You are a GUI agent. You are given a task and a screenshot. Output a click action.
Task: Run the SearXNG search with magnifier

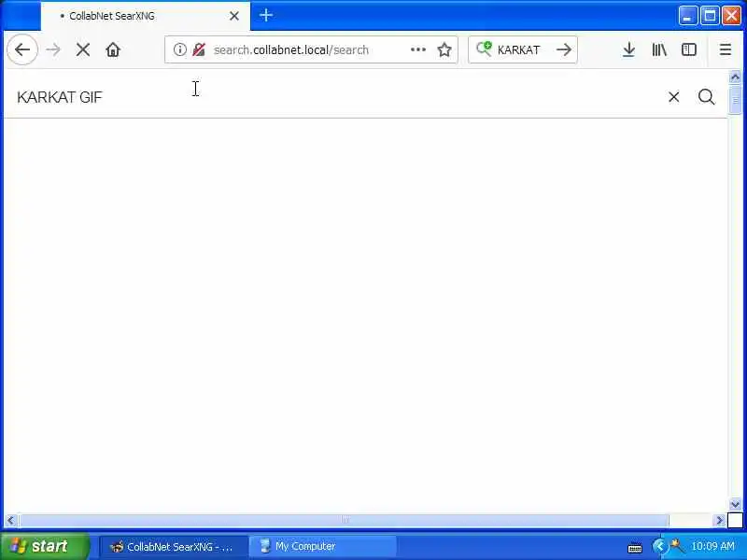point(706,97)
